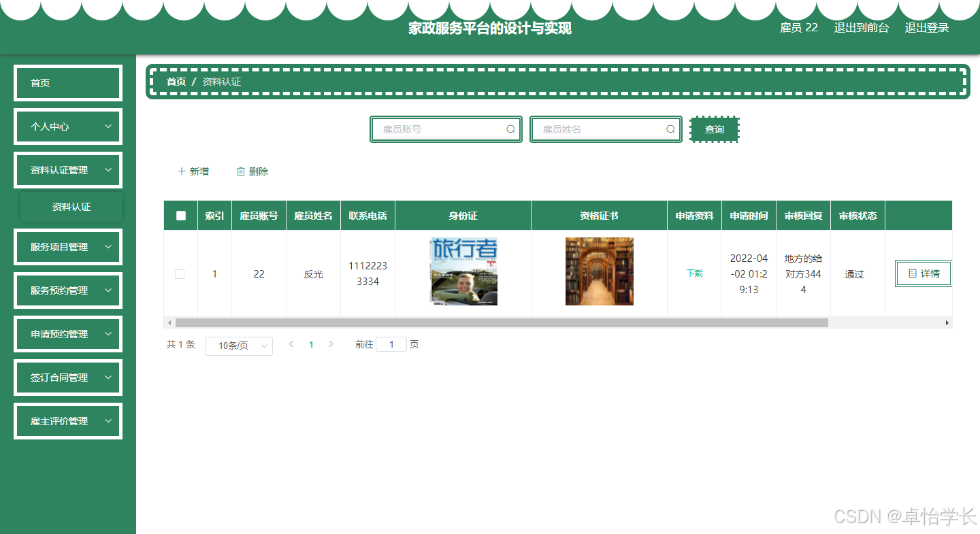Click the search icon in 雇员姓名 field
The width and height of the screenshot is (980, 534).
670,129
